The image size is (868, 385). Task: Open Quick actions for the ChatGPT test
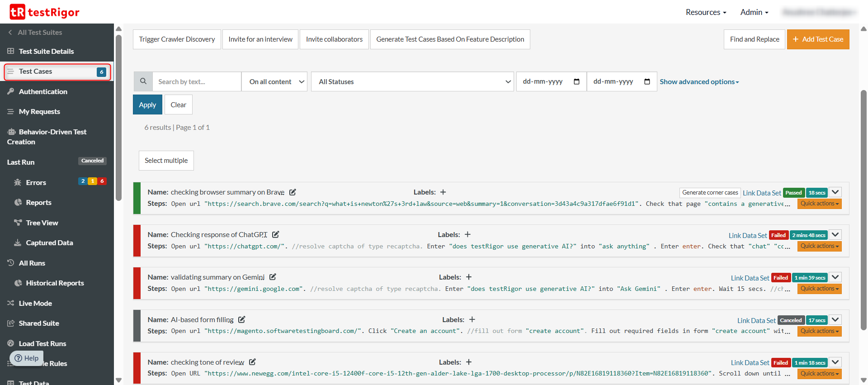click(819, 246)
